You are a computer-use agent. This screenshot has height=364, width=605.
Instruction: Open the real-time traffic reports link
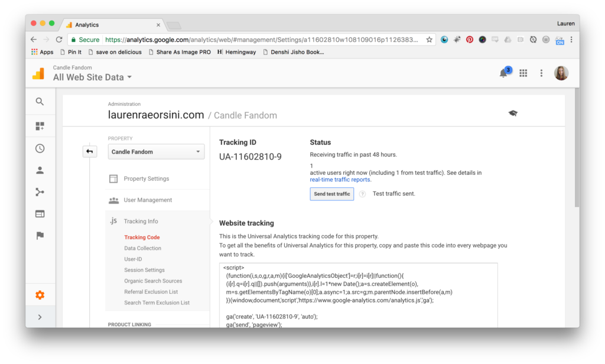point(340,180)
